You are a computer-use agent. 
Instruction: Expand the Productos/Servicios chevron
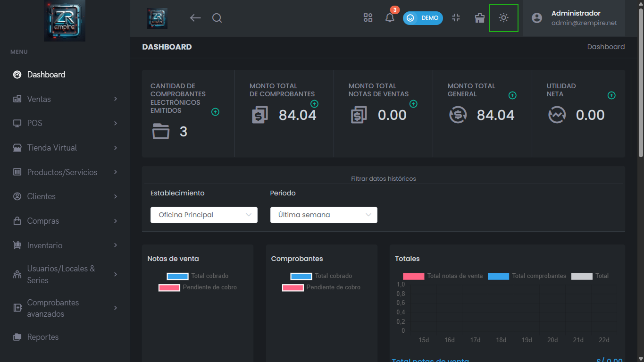[x=116, y=172]
